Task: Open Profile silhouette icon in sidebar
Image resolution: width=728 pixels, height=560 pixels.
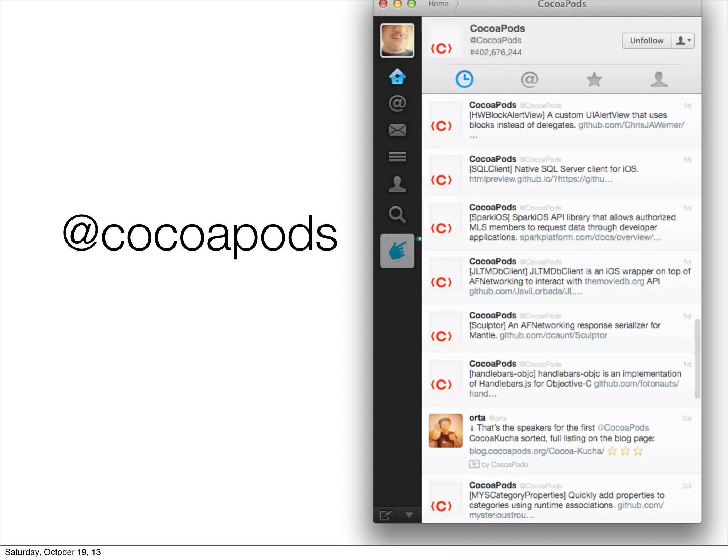Action: click(x=397, y=184)
